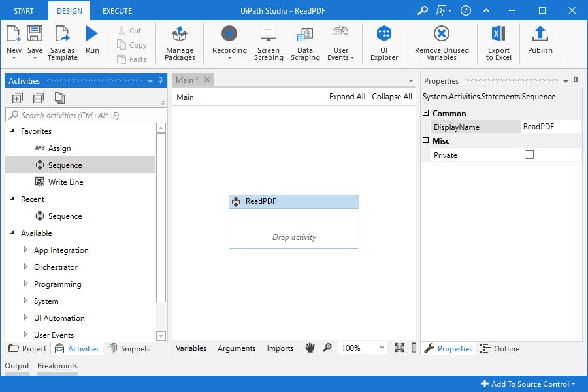Open the feedback icon in title bar
The image size is (588, 392).
tap(443, 10)
